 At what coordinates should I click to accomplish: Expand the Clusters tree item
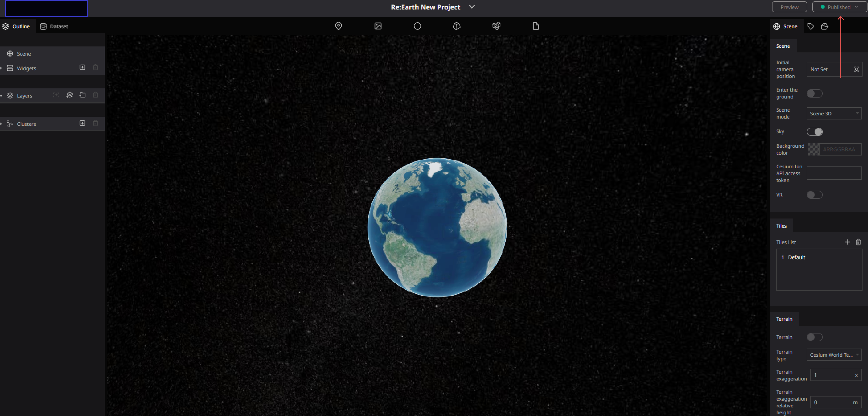coord(2,124)
